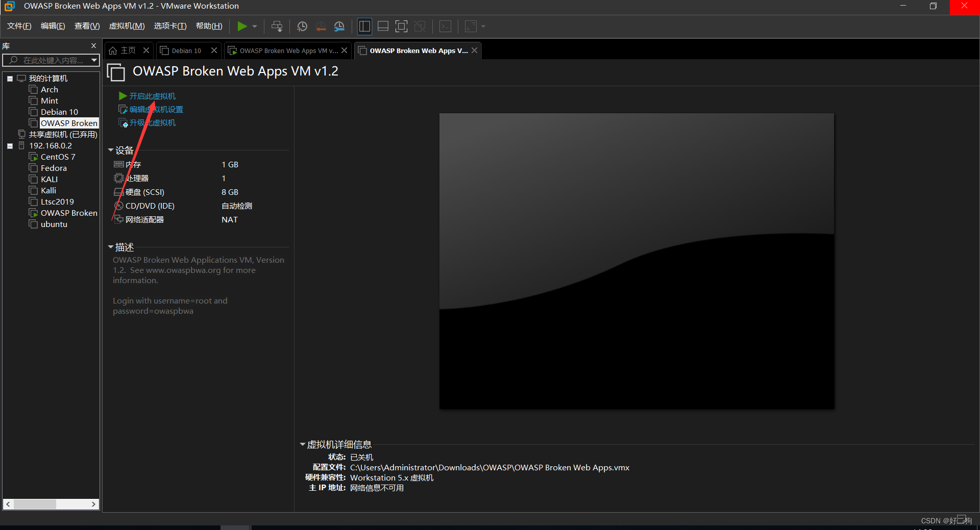This screenshot has height=530, width=980.
Task: Close the 库 library panel
Action: (x=93, y=45)
